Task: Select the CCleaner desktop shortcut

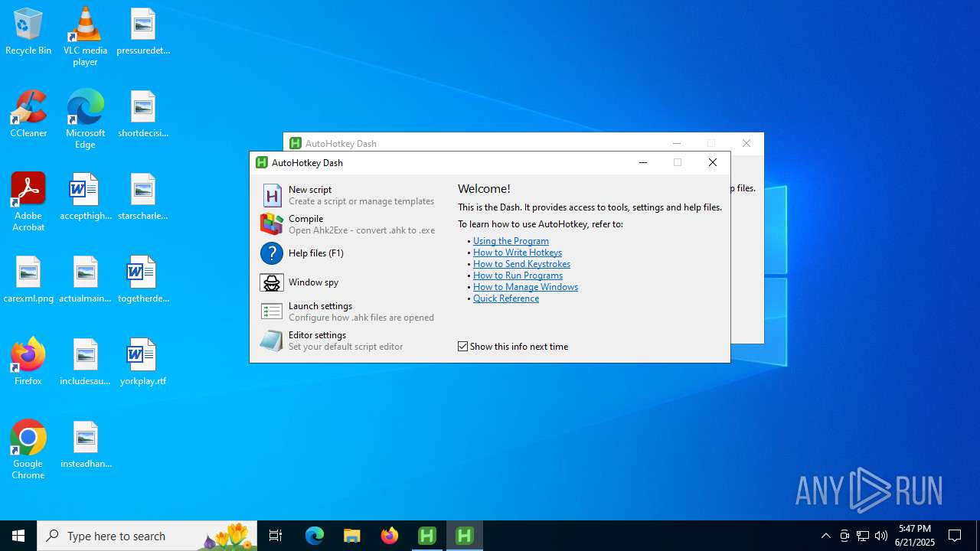Action: point(28,115)
